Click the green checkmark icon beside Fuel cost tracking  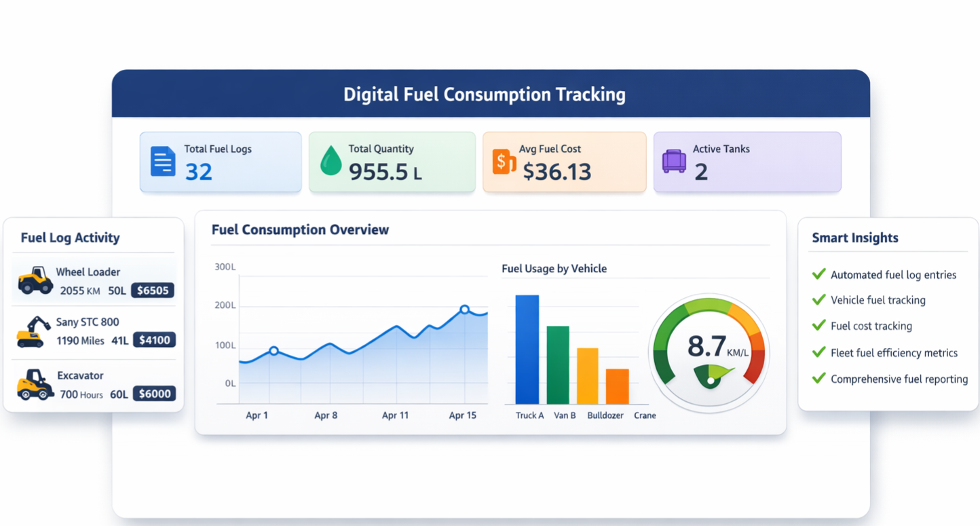[818, 326]
